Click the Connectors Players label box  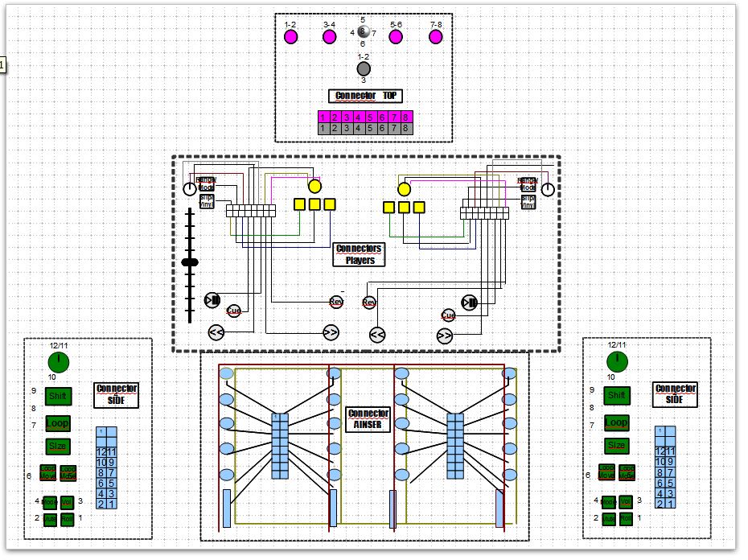360,254
